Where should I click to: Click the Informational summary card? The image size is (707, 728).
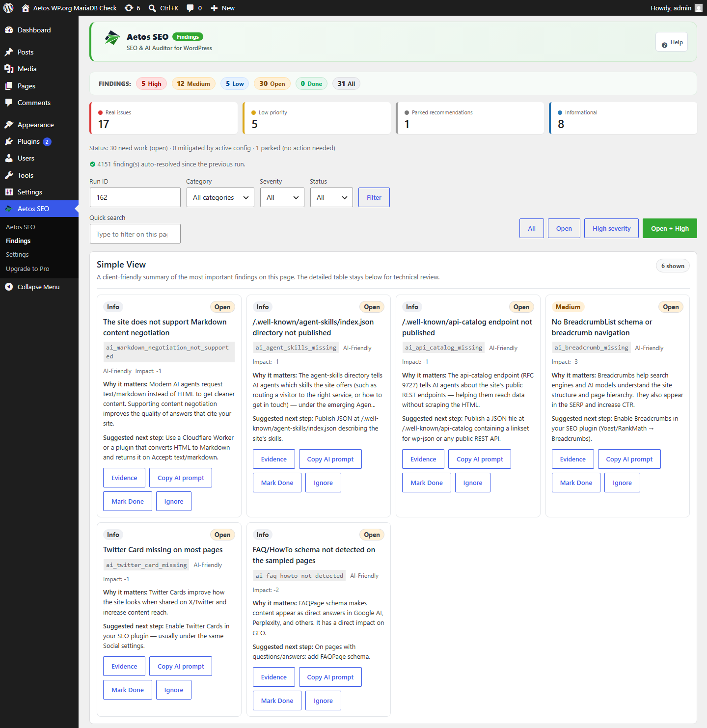pos(623,118)
